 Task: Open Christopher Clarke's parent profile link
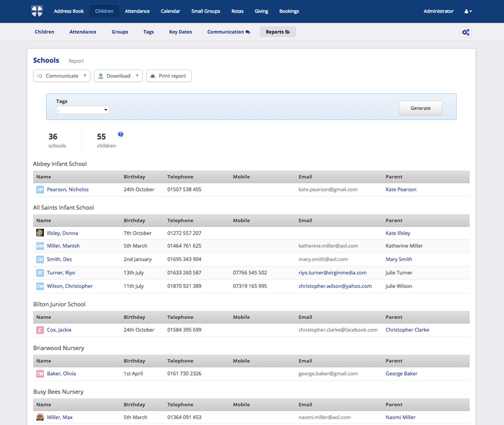[407, 329]
